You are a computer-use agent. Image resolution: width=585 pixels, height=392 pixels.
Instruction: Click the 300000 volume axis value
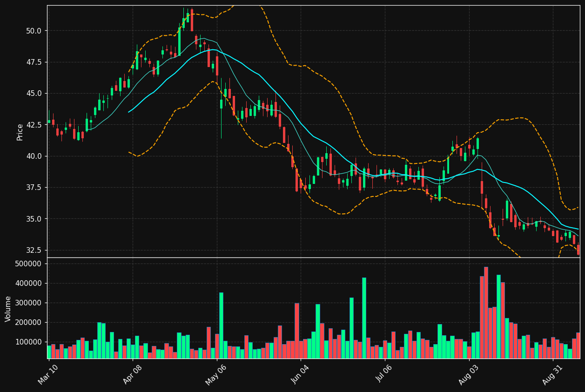(x=29, y=303)
